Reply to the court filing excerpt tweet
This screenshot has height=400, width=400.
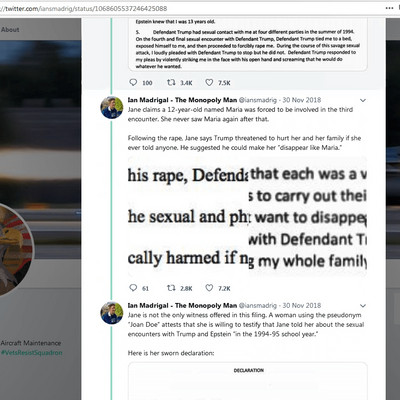click(133, 82)
